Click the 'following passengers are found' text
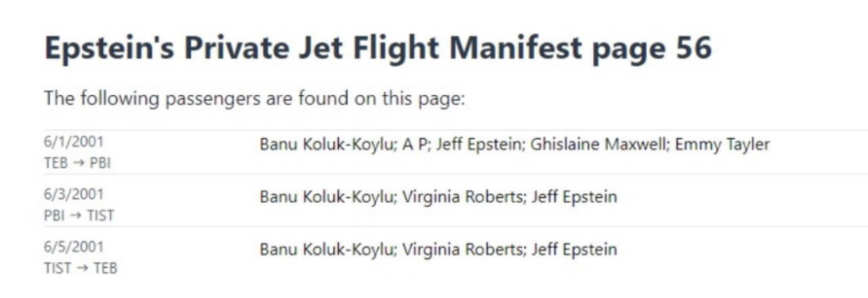The height and width of the screenshot is (298, 868). pyautogui.click(x=254, y=98)
